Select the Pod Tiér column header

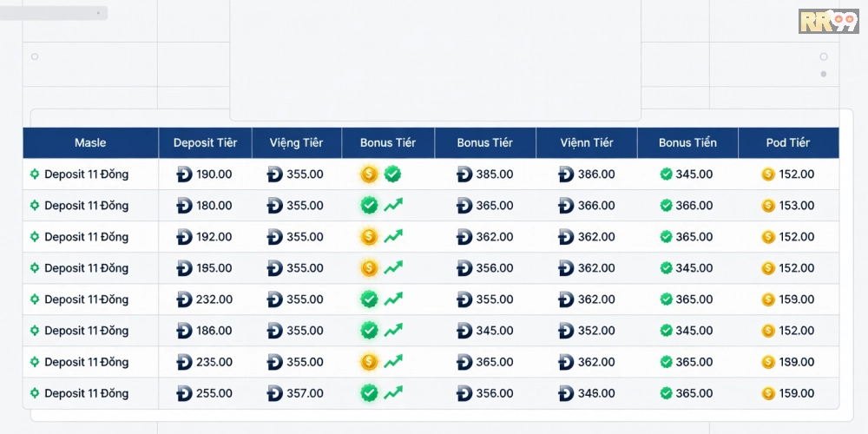tap(788, 143)
